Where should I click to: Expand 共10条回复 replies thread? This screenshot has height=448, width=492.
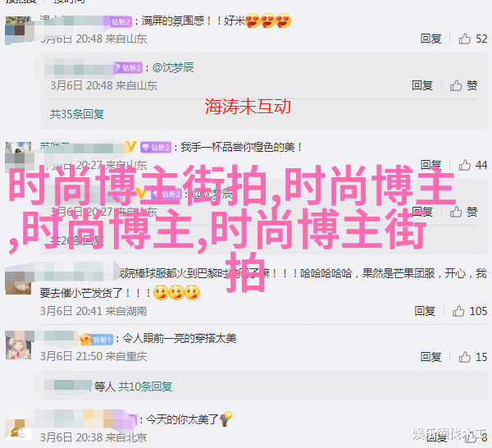[x=144, y=386]
